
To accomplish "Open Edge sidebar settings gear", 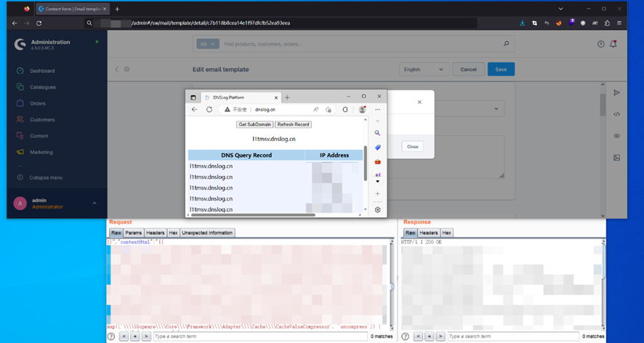I will click(x=377, y=210).
